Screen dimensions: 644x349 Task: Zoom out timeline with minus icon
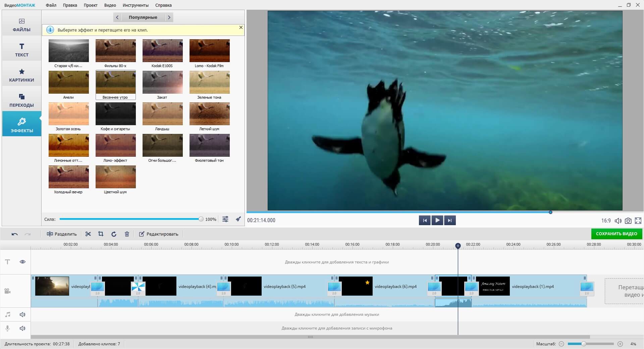coord(561,344)
